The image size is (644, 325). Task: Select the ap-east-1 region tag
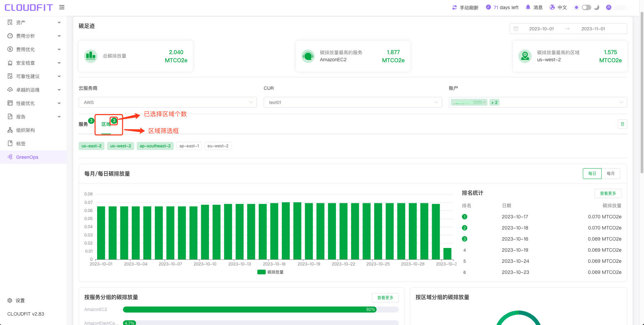pyautogui.click(x=189, y=146)
